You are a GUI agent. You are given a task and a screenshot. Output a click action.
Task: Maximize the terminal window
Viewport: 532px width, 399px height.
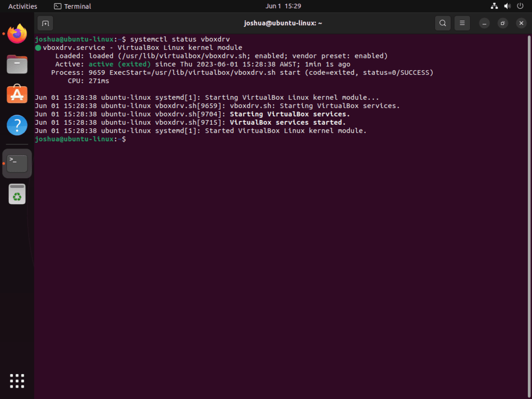coord(502,23)
